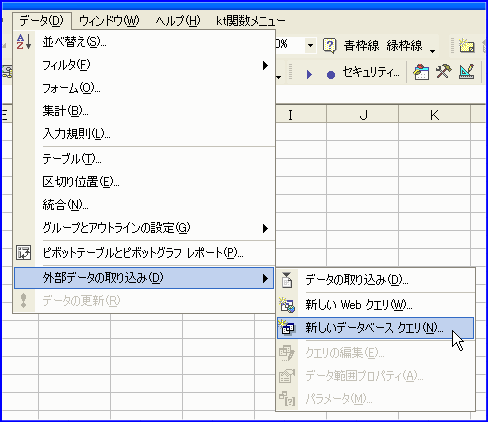The width and height of the screenshot is (488, 422).
Task: Click the hammer and wrench toolbox icon
Action: coord(444,72)
